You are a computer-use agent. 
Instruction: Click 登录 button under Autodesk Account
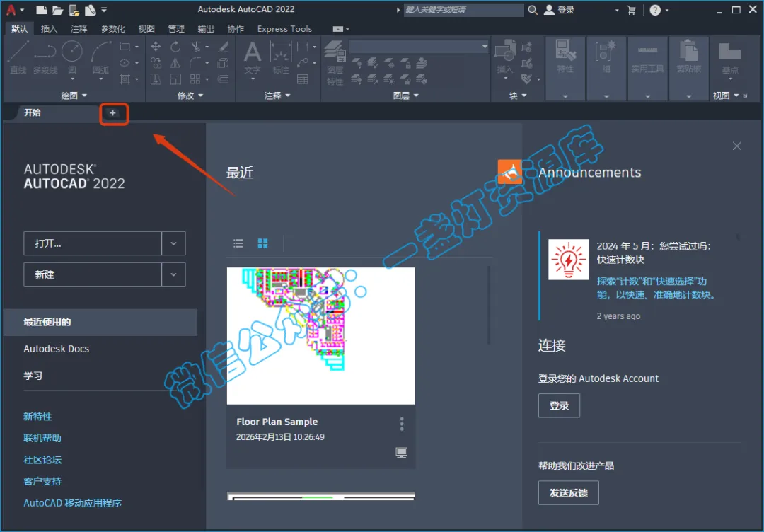point(559,406)
